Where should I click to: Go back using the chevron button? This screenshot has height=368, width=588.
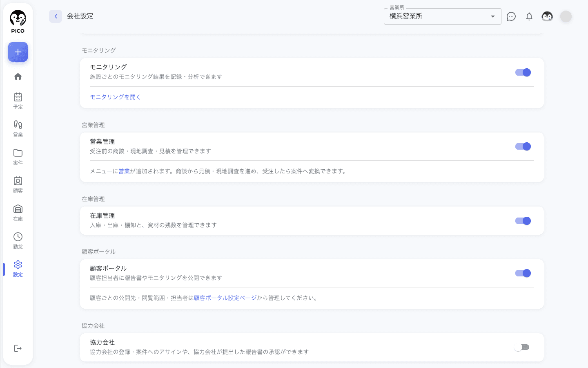tap(56, 16)
